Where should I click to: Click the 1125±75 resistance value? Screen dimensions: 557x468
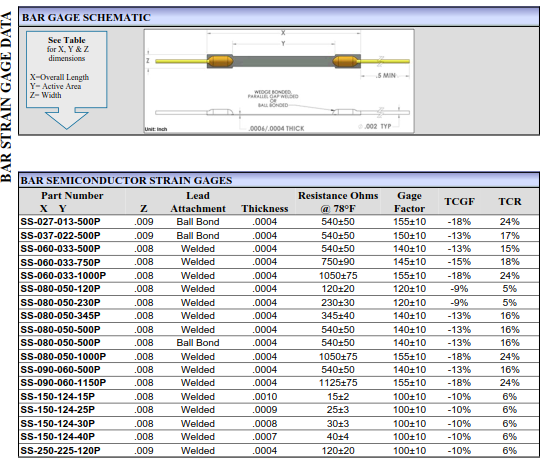pyautogui.click(x=338, y=383)
